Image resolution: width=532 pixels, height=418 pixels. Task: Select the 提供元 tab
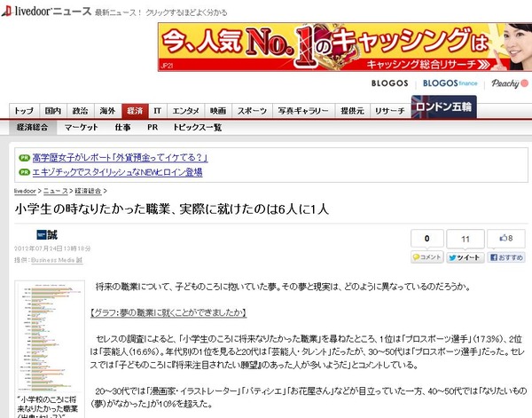[x=352, y=111]
